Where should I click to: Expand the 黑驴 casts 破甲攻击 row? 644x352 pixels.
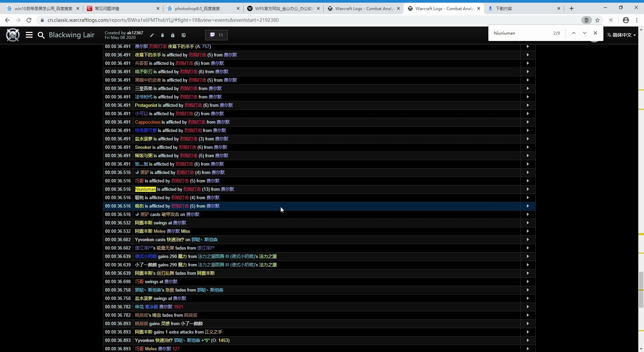[x=528, y=214]
